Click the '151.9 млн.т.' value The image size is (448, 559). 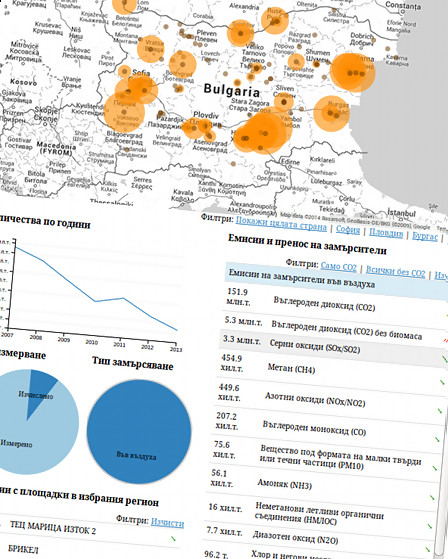[x=238, y=297]
